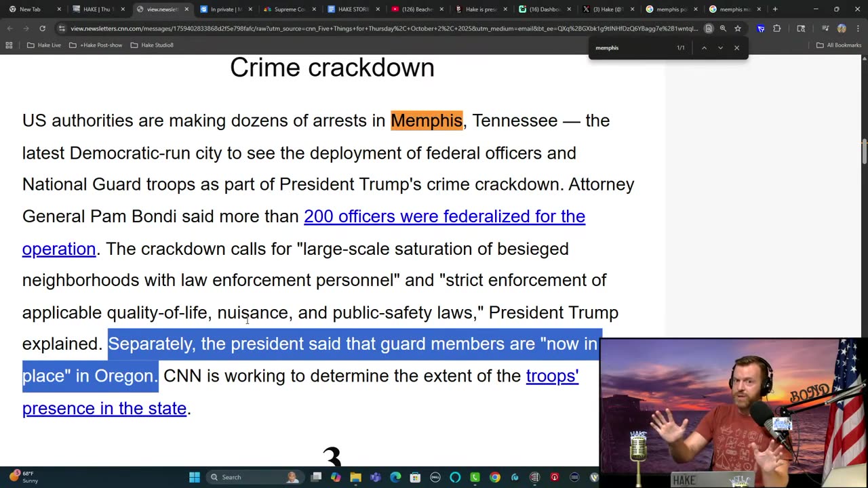The width and height of the screenshot is (868, 488).
Task: Open a new browser tab with plus
Action: [775, 9]
